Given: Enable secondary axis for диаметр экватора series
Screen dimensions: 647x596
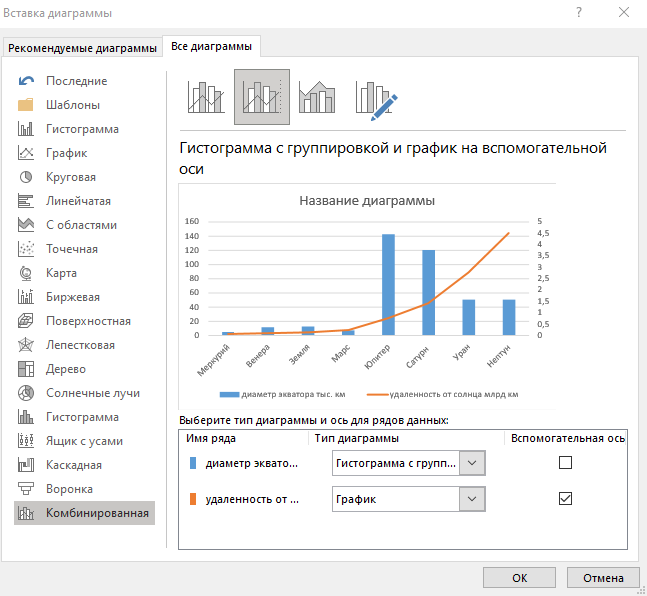Looking at the screenshot, I should 565,463.
